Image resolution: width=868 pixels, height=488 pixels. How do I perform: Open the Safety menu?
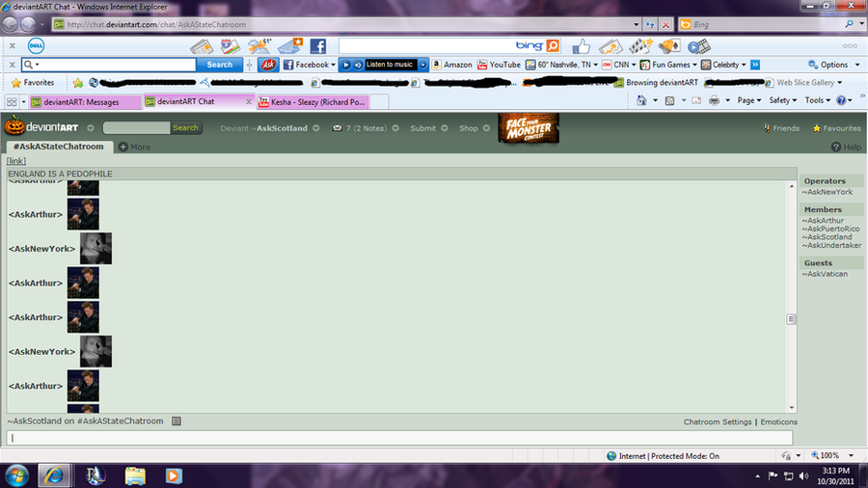point(783,100)
